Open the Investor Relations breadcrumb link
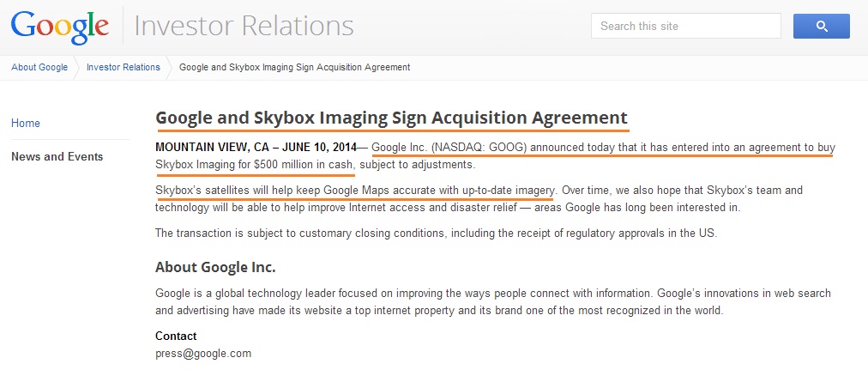Image resolution: width=868 pixels, height=376 pixels. coord(123,68)
